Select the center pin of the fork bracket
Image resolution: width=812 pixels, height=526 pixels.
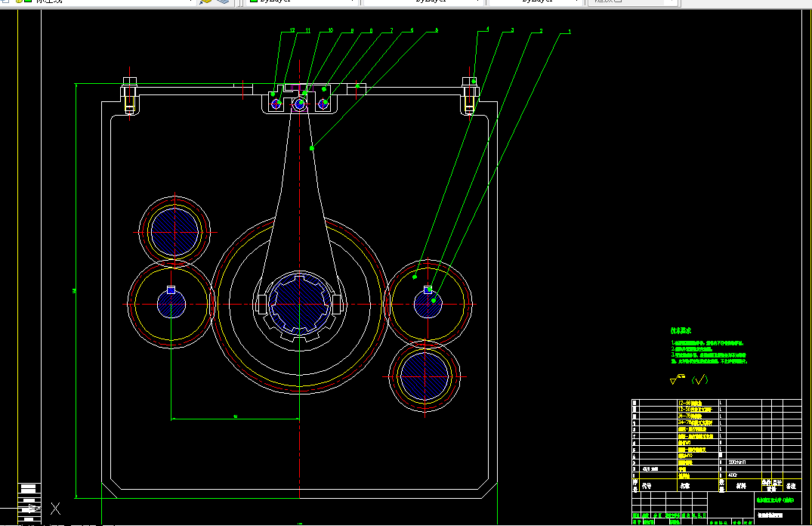(300, 104)
